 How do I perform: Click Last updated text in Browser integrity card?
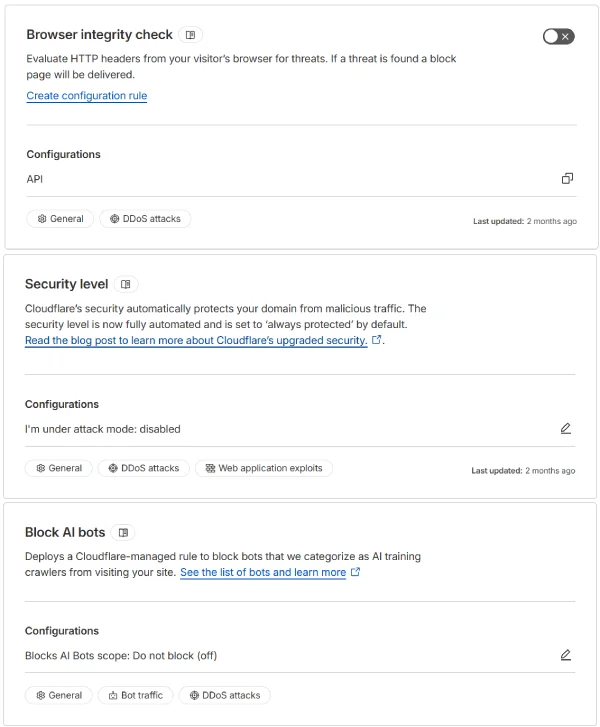coord(525,221)
